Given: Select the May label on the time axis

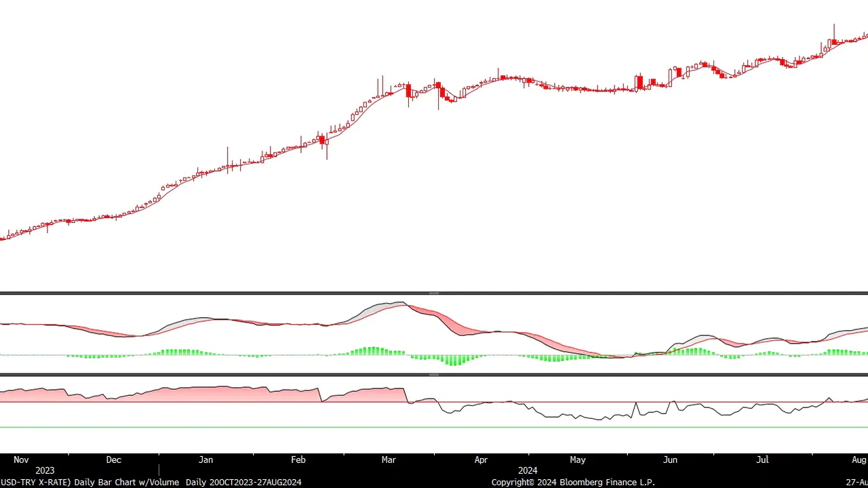Looking at the screenshot, I should (578, 460).
